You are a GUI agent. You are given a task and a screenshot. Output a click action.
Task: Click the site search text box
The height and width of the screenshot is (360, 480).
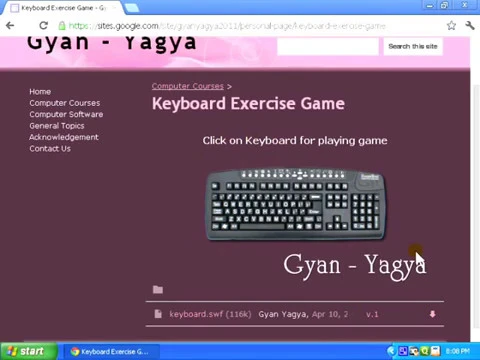tap(328, 46)
